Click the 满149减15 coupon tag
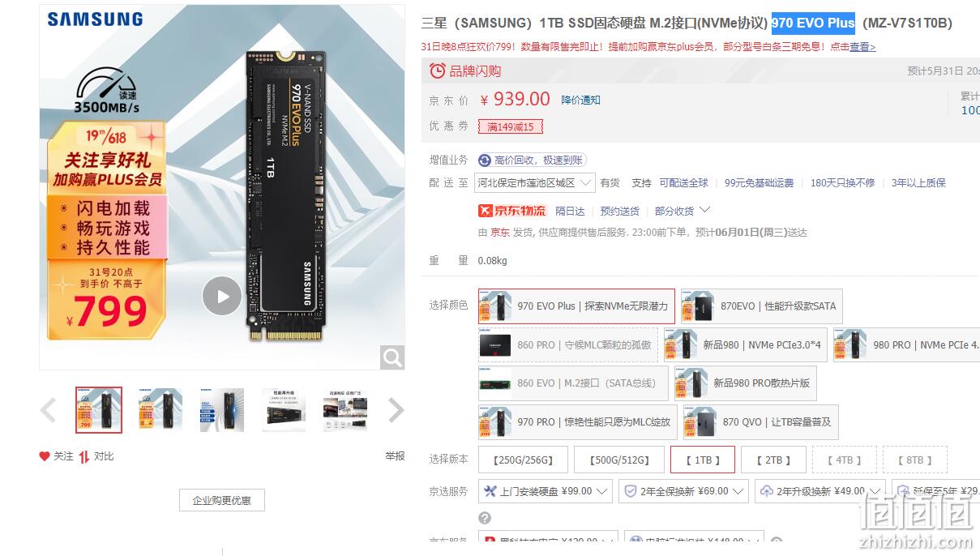Screen dimensions: 980x556 point(511,126)
